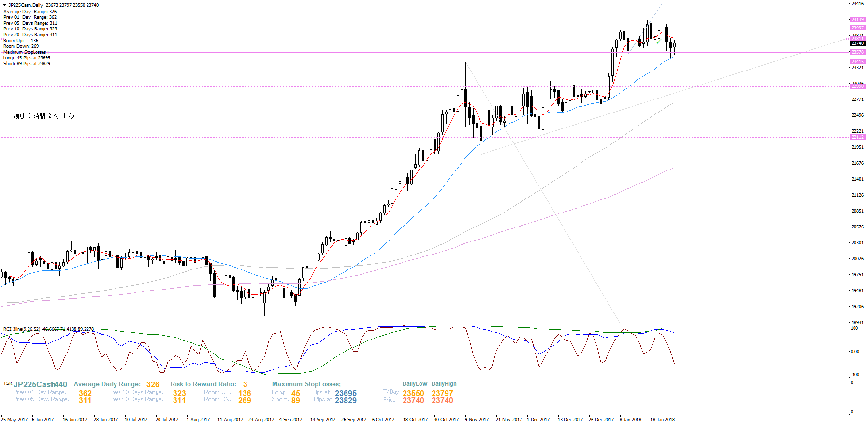Click 'Room DN:' label in TSR panel
Viewport: 868px width, 425px height.
[217, 399]
